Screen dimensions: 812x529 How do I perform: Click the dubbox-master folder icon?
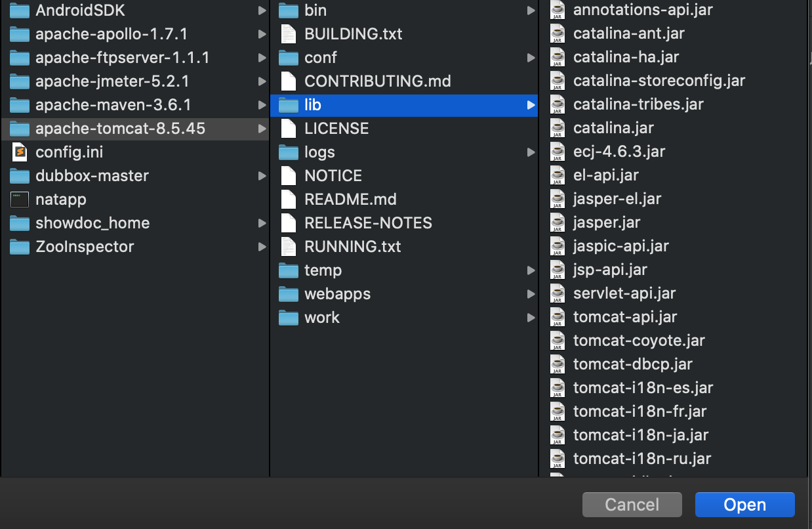click(20, 176)
